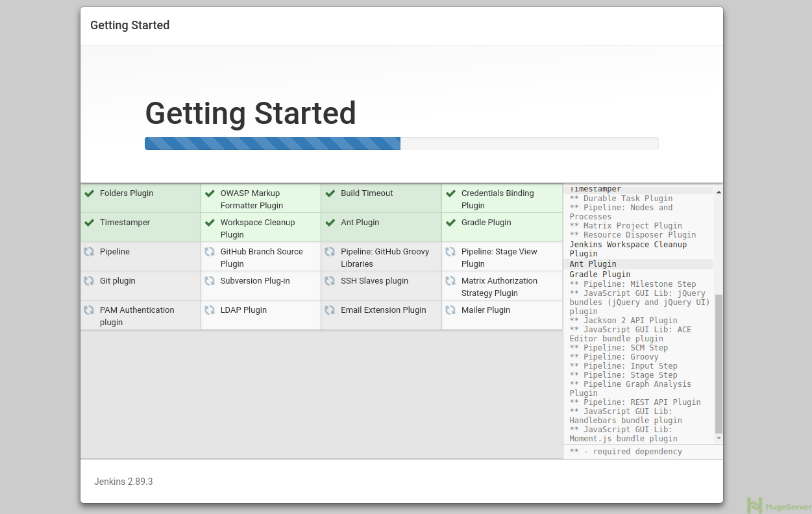The height and width of the screenshot is (514, 812).
Task: Select the Matrix Authorization Strategy Plugin label
Action: click(499, 287)
